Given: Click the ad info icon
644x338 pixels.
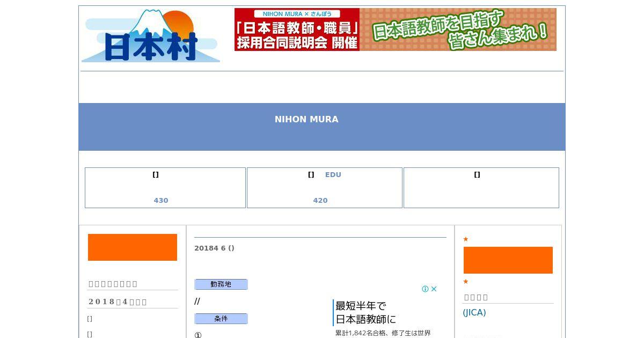Looking at the screenshot, I should [x=425, y=289].
